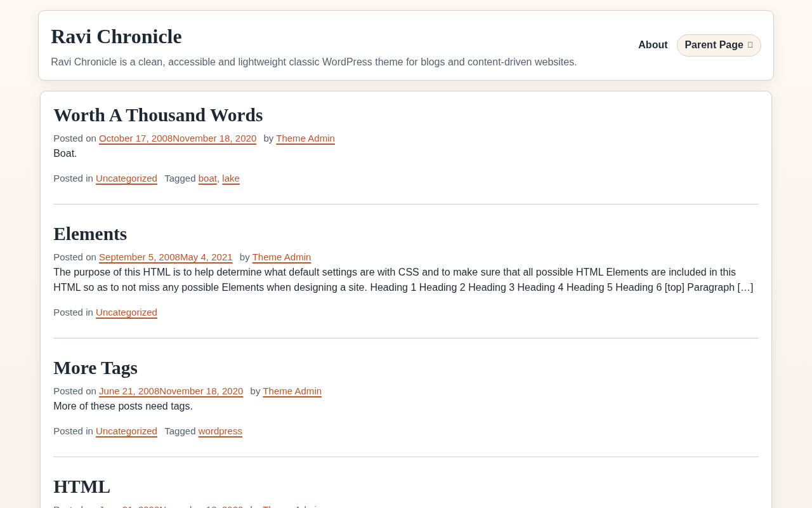The image size is (812, 508).
Task: Open the About menu item
Action: coord(653,45)
